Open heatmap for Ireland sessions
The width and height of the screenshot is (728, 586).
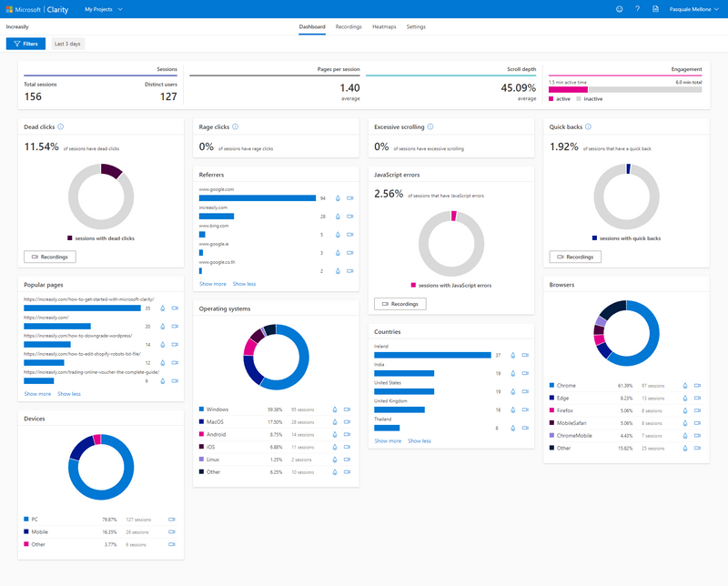pyautogui.click(x=513, y=355)
